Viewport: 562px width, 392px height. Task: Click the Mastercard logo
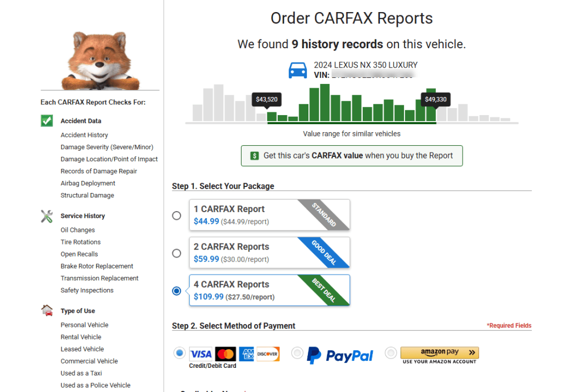(226, 354)
